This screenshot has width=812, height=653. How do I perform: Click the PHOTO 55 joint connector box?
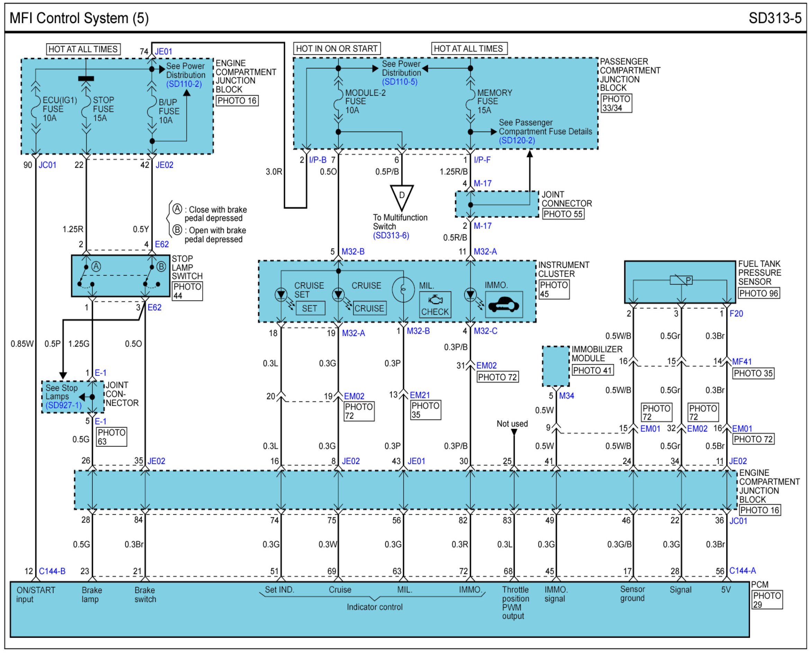[563, 214]
